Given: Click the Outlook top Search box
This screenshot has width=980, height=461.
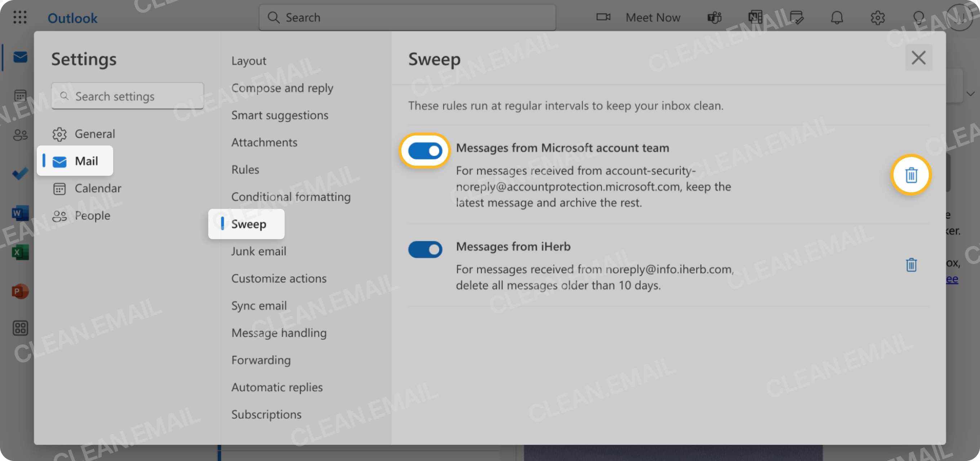Looking at the screenshot, I should click(x=407, y=18).
